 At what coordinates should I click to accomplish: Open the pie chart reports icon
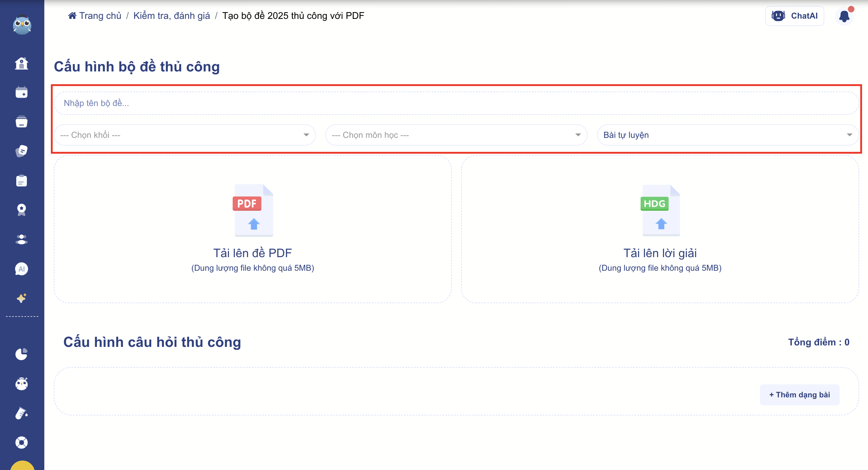click(22, 354)
